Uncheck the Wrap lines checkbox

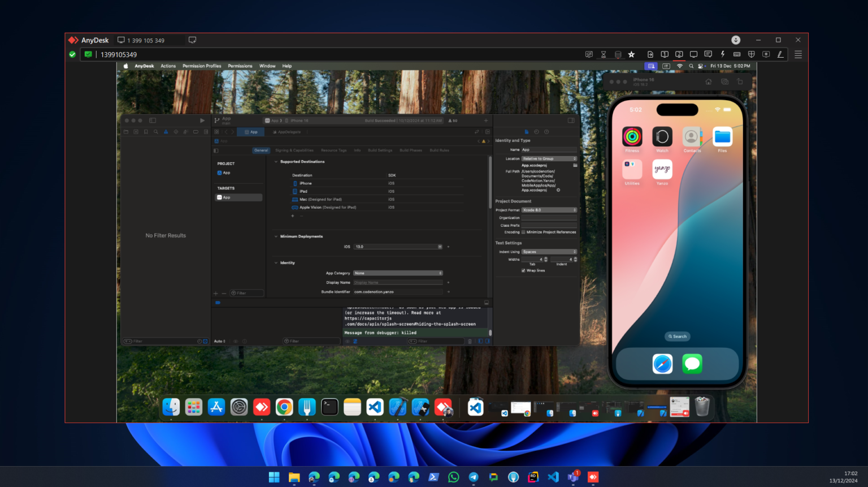pos(523,270)
